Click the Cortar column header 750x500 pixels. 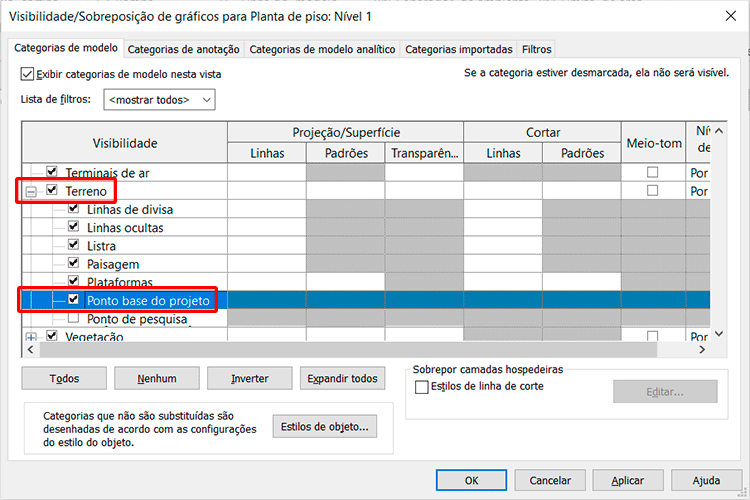[542, 132]
